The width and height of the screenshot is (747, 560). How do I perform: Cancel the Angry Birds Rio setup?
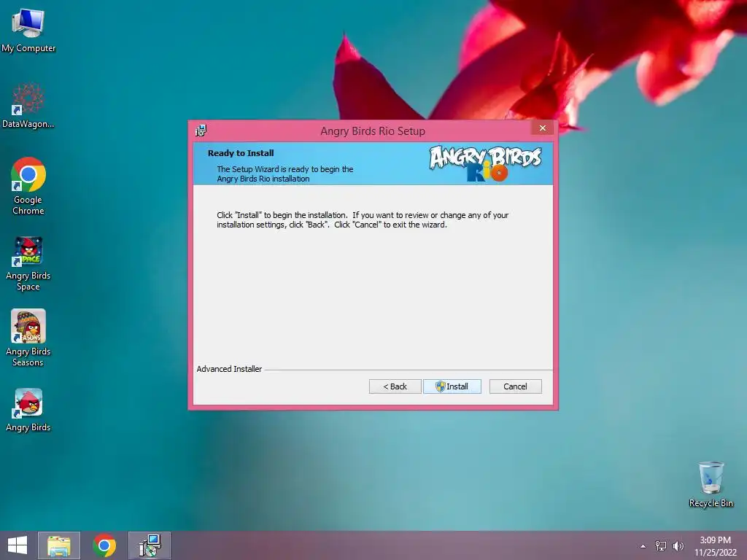click(516, 386)
